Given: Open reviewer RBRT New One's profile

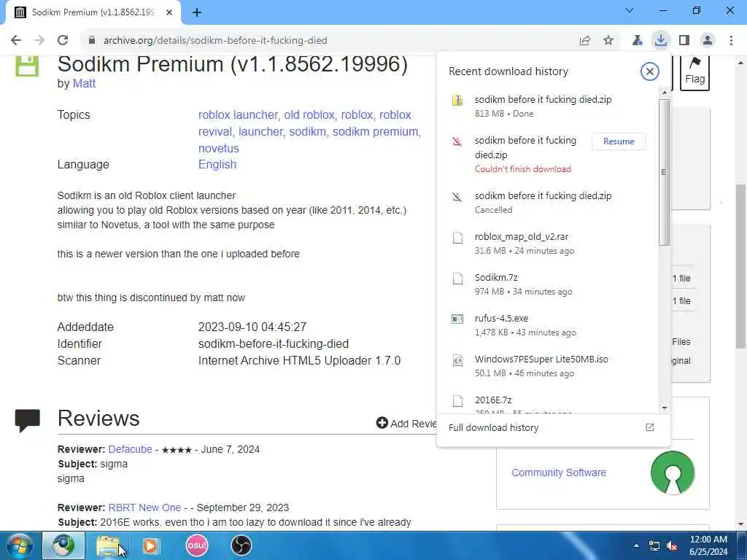Looking at the screenshot, I should 145,507.
